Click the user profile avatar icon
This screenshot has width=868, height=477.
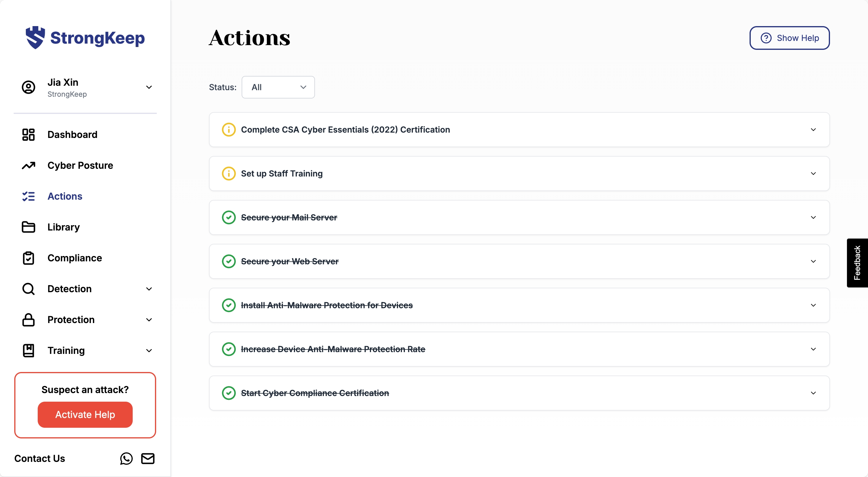pyautogui.click(x=28, y=87)
